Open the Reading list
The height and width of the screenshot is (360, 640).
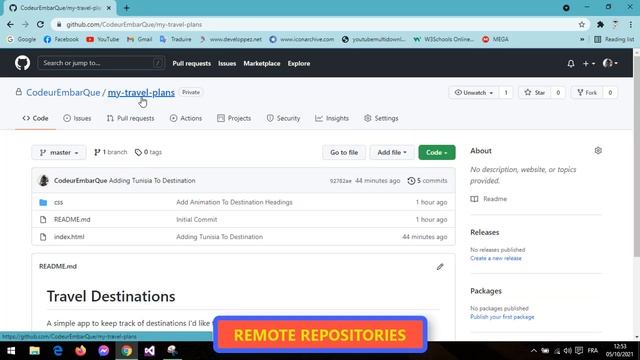(x=614, y=39)
